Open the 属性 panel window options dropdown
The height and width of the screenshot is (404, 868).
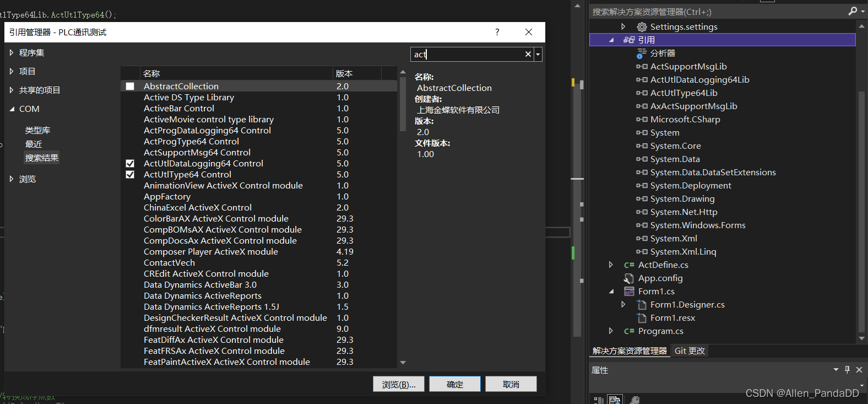[836, 370]
